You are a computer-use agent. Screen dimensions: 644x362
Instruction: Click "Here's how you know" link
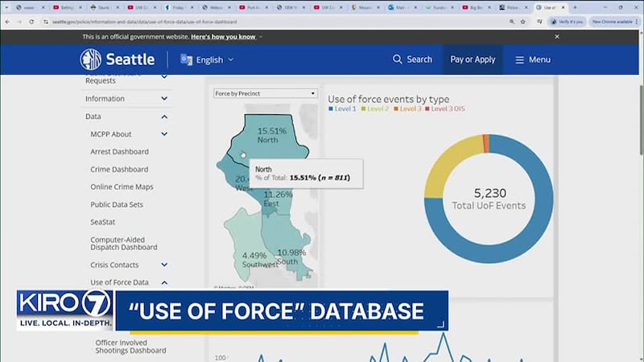pos(223,36)
